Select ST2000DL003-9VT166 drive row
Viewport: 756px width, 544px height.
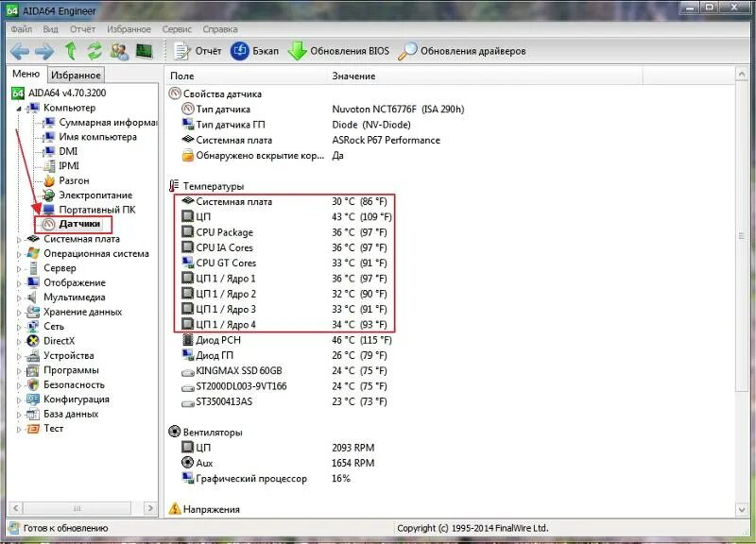(284, 386)
